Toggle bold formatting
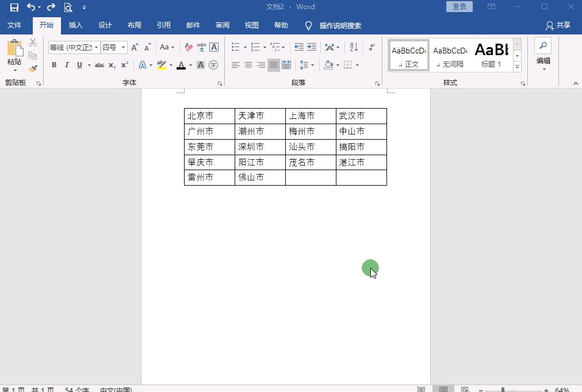This screenshot has width=582, height=392. coord(54,65)
